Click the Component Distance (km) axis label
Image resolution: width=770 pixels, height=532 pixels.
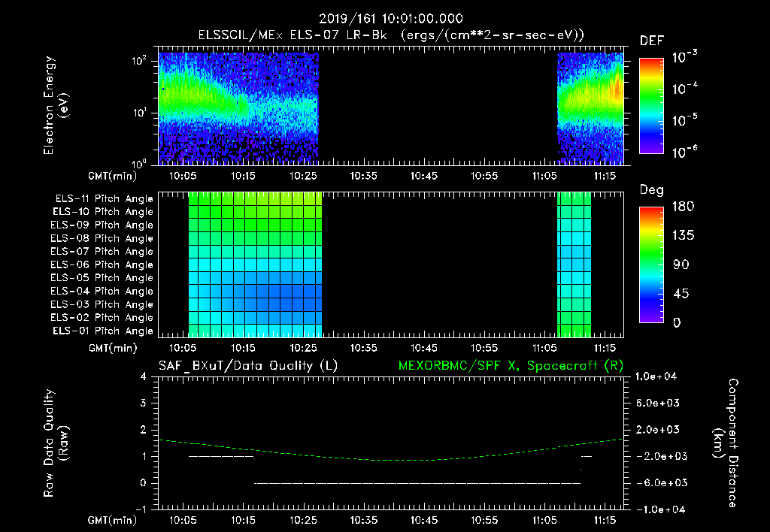click(x=726, y=443)
